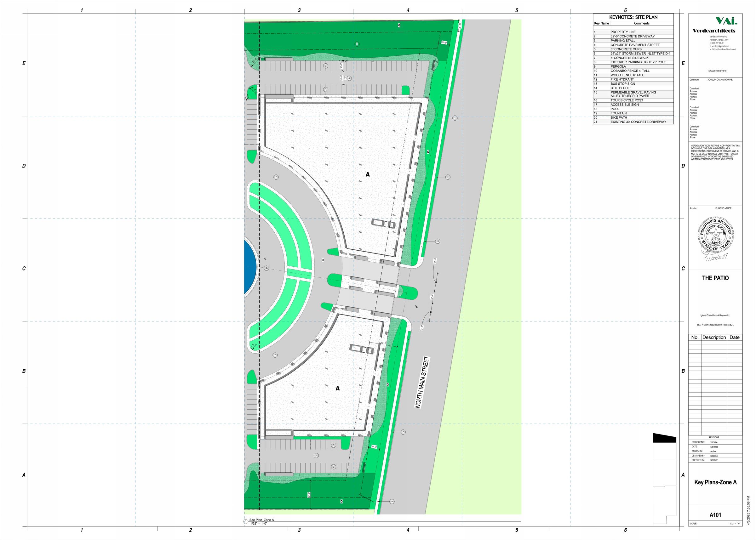
Task: Click the 'PROPERTY LINE' keynote row
Action: coord(633,32)
